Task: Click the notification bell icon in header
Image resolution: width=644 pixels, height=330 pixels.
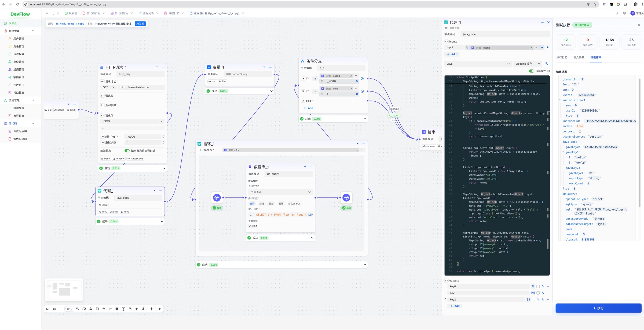Action: tap(617, 13)
